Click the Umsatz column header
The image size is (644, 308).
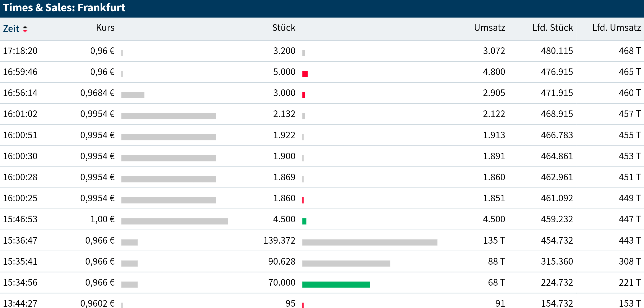[489, 28]
